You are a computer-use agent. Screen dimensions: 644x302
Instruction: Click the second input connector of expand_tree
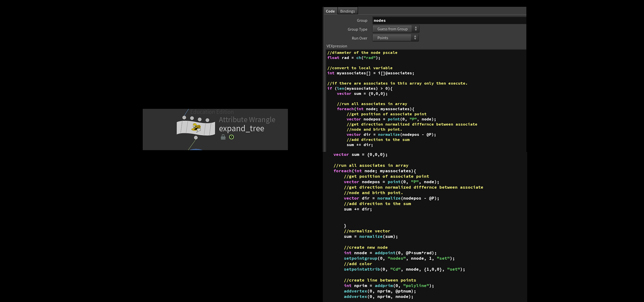tap(192, 118)
